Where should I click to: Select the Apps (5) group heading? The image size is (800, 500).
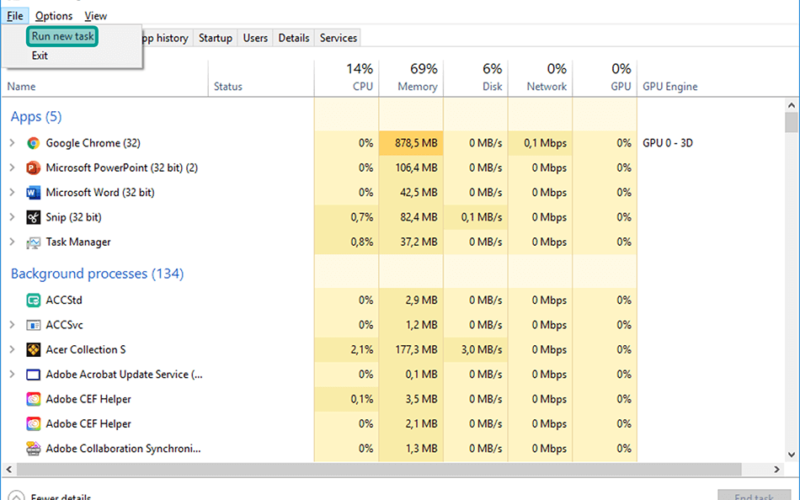point(36,117)
